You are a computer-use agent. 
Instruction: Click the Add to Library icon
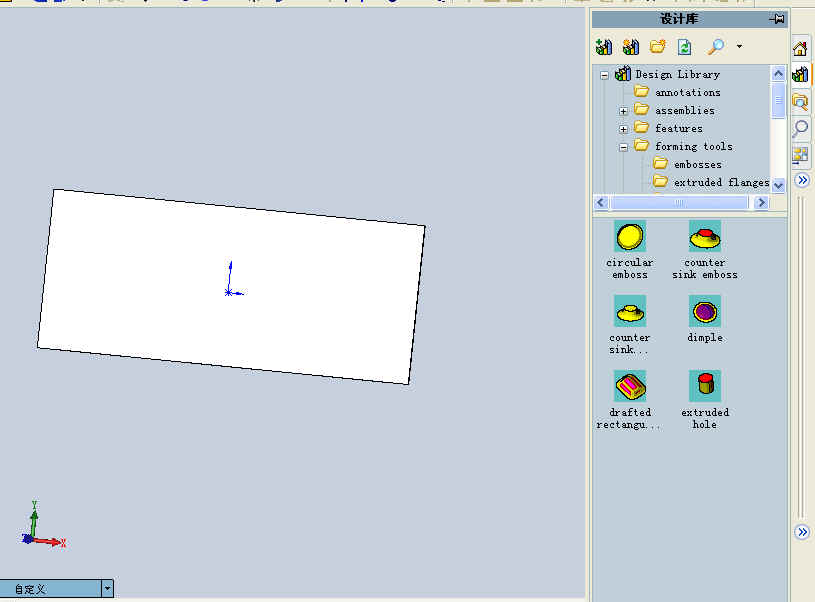[x=604, y=47]
